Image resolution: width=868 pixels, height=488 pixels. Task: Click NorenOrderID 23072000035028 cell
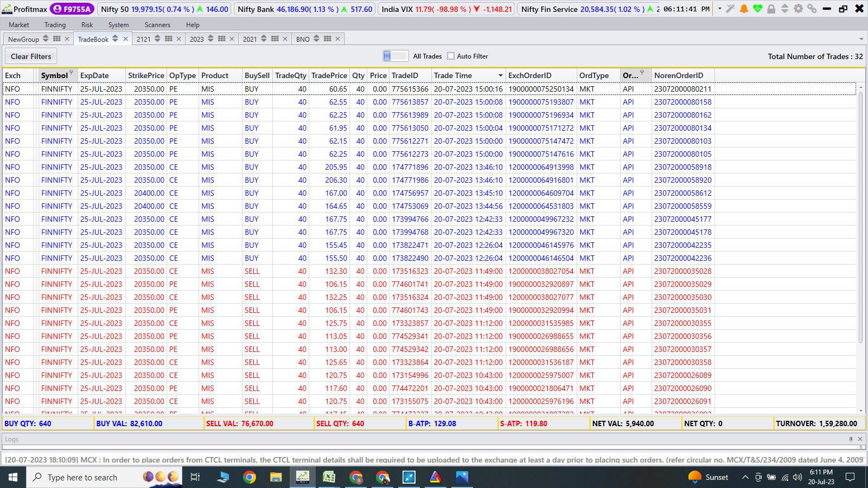(x=682, y=271)
